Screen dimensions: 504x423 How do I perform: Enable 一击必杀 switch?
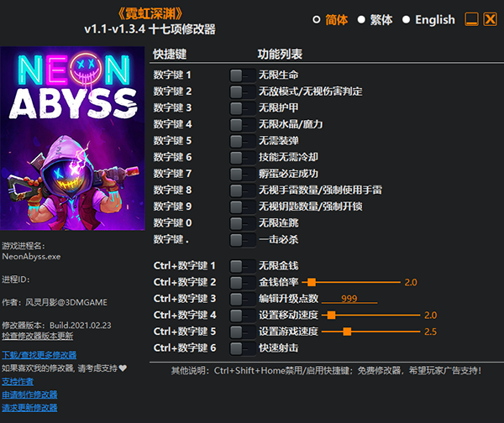[x=243, y=240]
